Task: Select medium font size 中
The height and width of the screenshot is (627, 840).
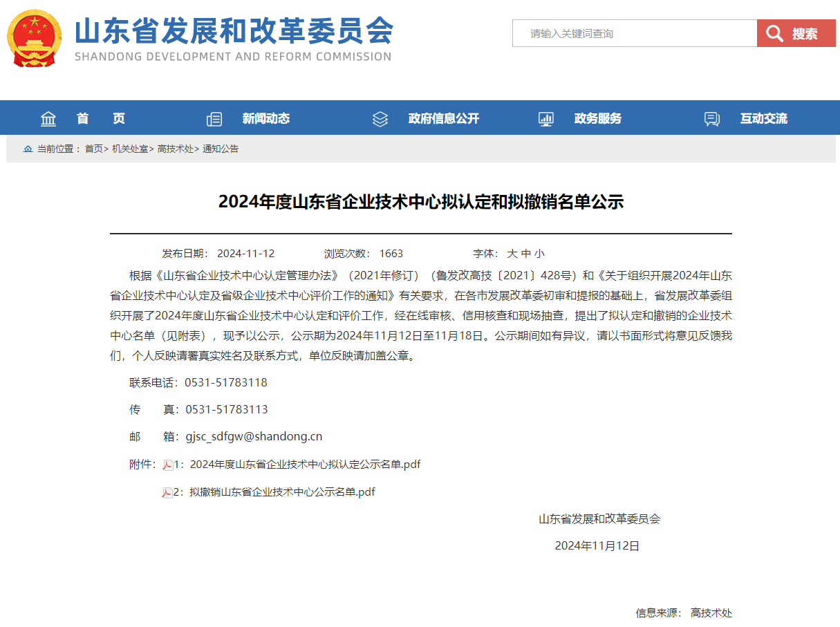Action: point(526,254)
